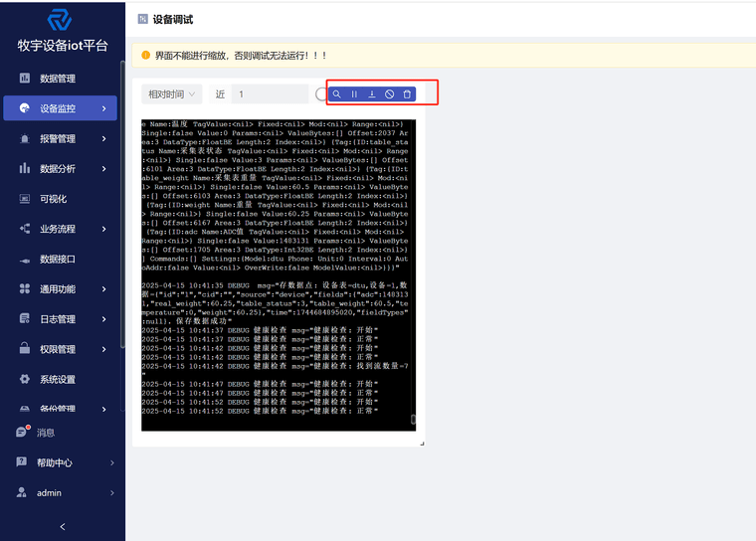The image size is (756, 541).
Task: Open the 系统设置 menu item
Action: click(x=60, y=380)
